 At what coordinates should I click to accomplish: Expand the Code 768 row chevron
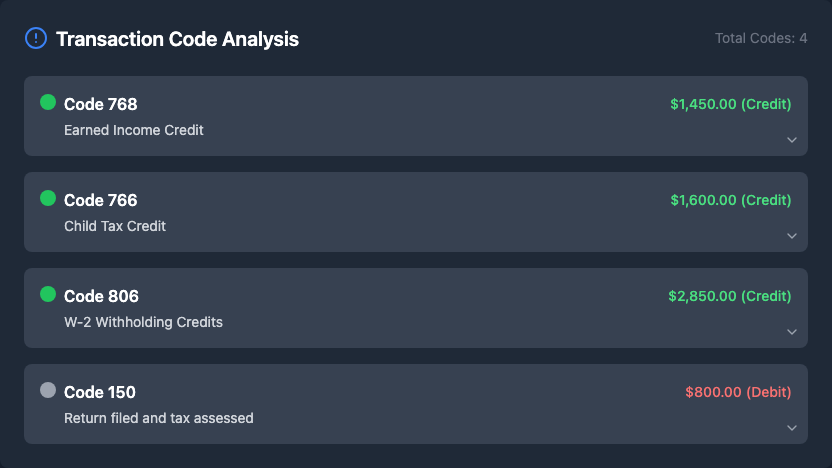coord(792,140)
